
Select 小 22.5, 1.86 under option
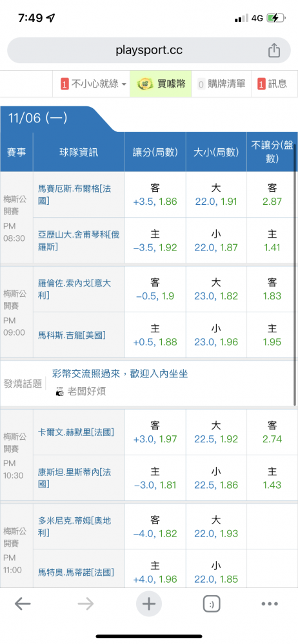tap(216, 478)
